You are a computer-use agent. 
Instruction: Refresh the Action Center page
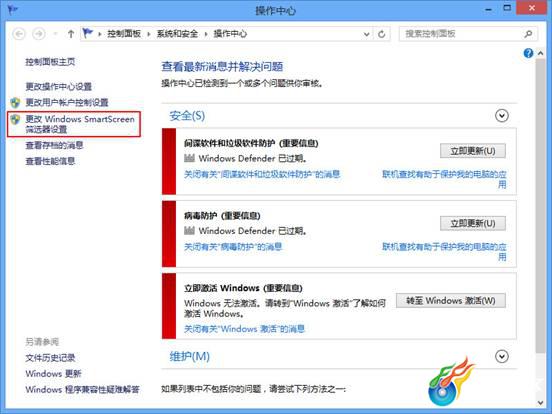pyautogui.click(x=382, y=34)
